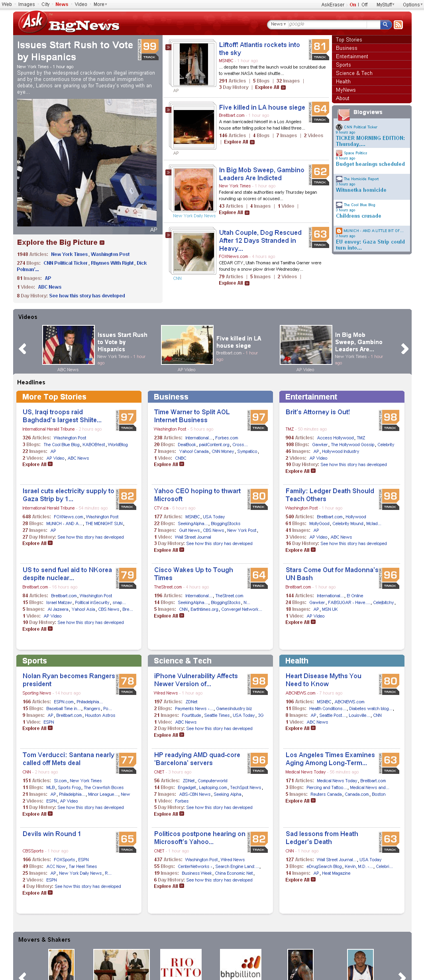Show previous videos with left arrow
The width and height of the screenshot is (424, 980).
23,348
